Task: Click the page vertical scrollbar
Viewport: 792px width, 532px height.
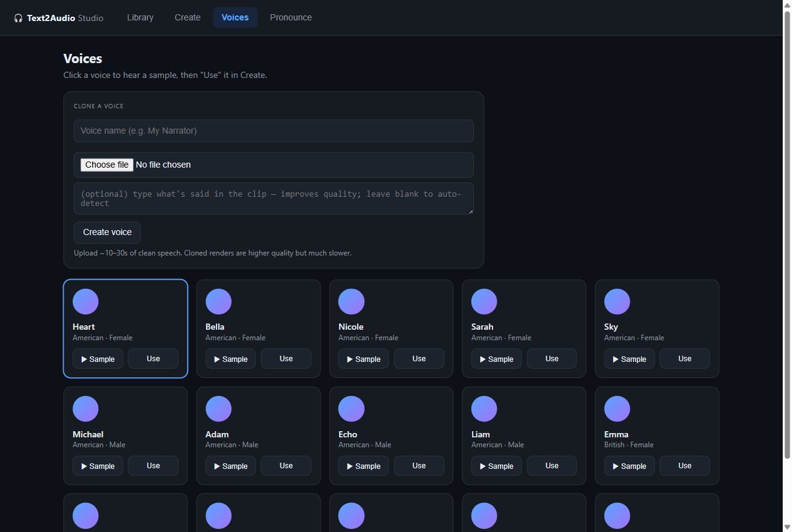Action: point(787,235)
